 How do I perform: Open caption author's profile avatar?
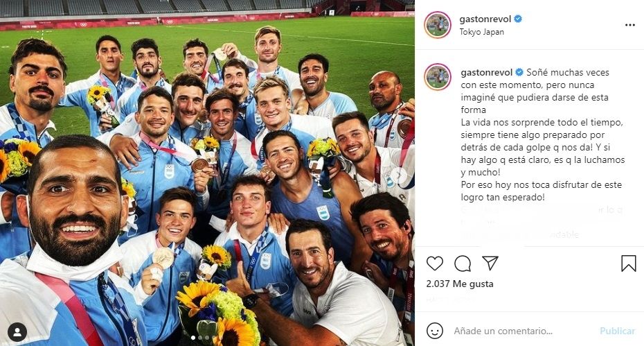(x=438, y=77)
